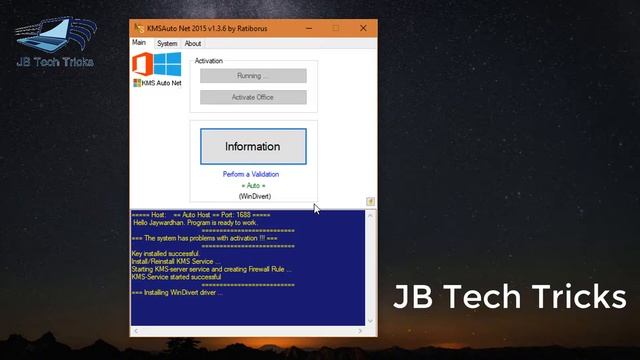Click the KMS Auto Net colored flag icon
Screen dimensions: 640x360
tap(137, 83)
